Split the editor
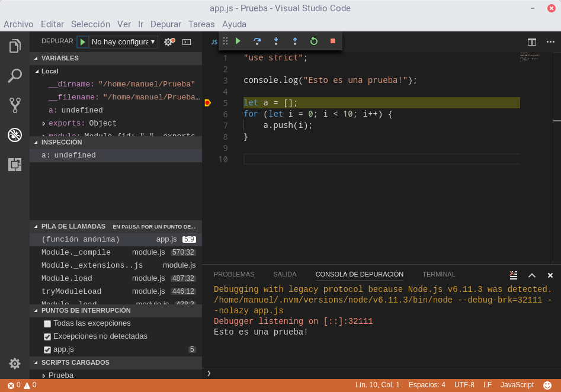 point(531,42)
